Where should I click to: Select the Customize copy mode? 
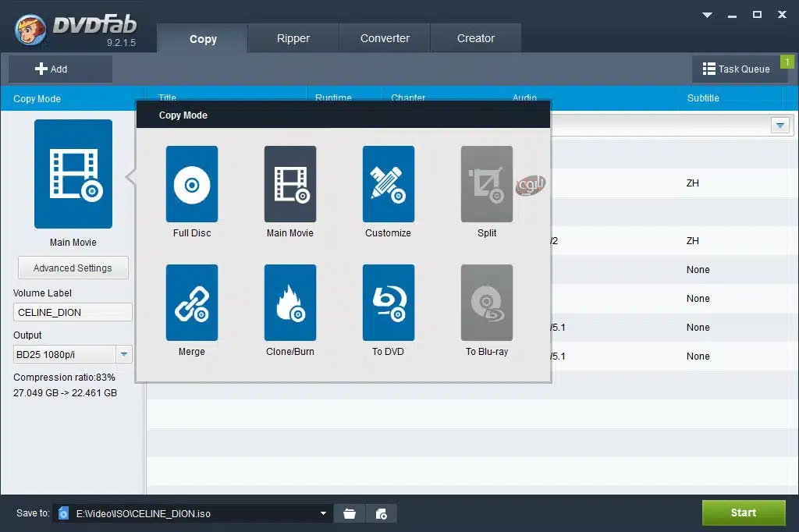click(389, 184)
